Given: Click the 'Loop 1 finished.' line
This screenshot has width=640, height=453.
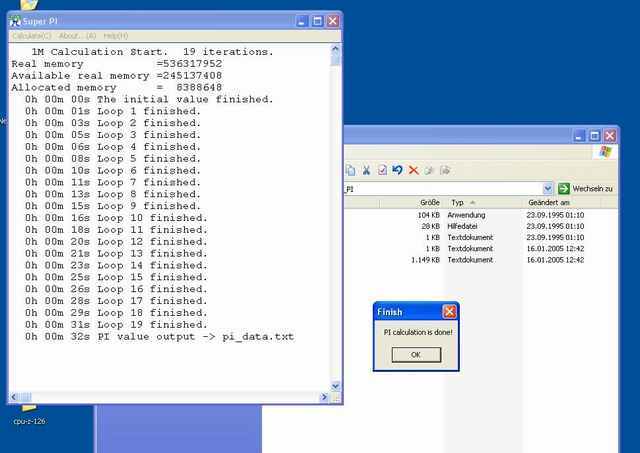Looking at the screenshot, I should pyautogui.click(x=113, y=111).
